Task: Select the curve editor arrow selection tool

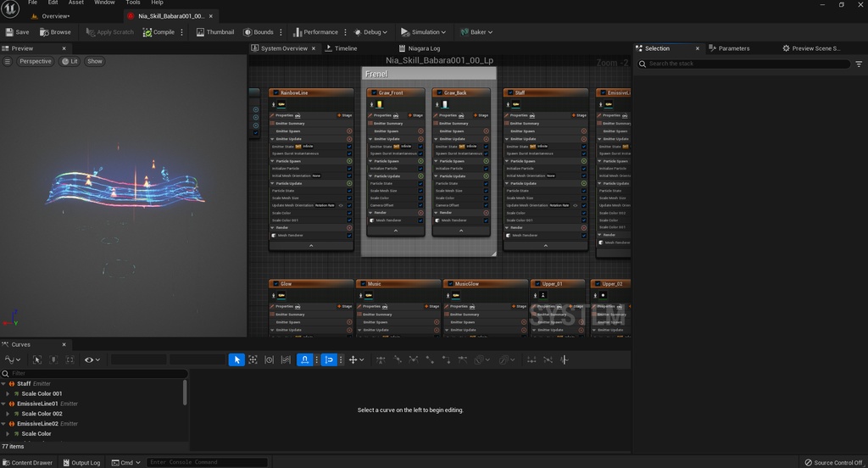Action: click(236, 360)
